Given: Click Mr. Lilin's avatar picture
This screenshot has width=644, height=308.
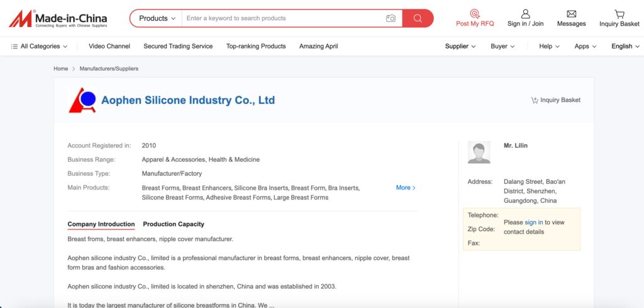Looking at the screenshot, I should pos(479,152).
